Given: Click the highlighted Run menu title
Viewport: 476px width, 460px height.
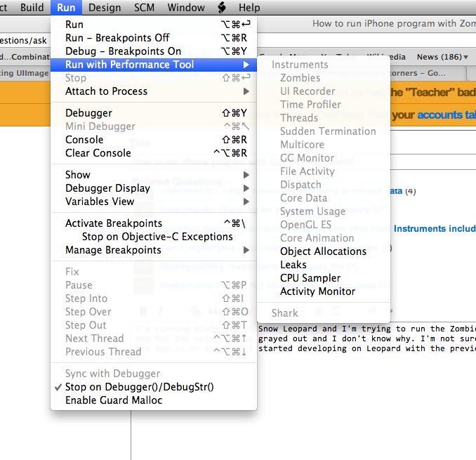Looking at the screenshot, I should [x=66, y=7].
